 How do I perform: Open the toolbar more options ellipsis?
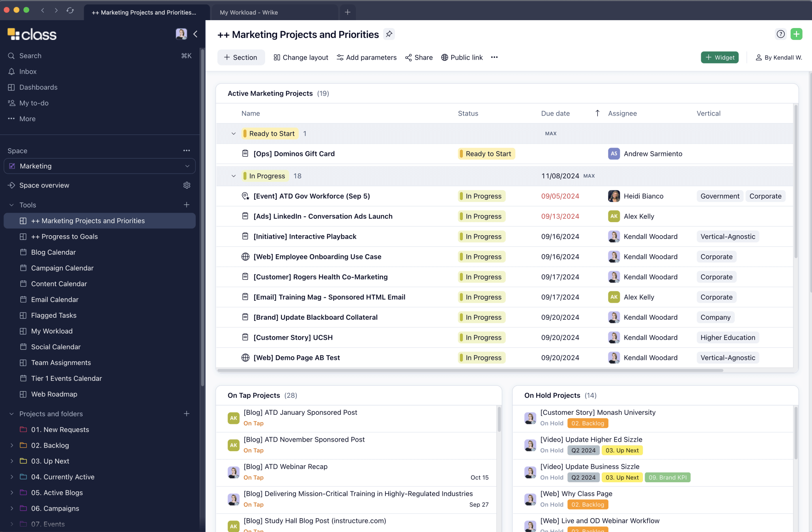[494, 58]
